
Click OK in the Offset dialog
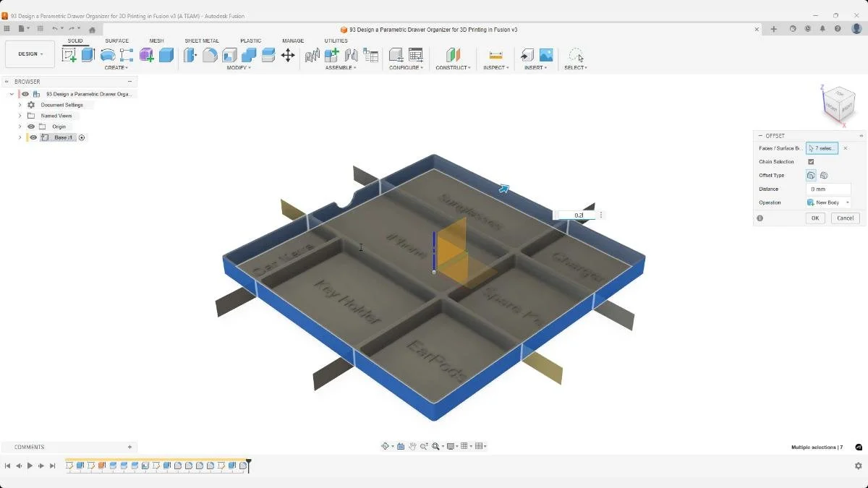tap(814, 218)
